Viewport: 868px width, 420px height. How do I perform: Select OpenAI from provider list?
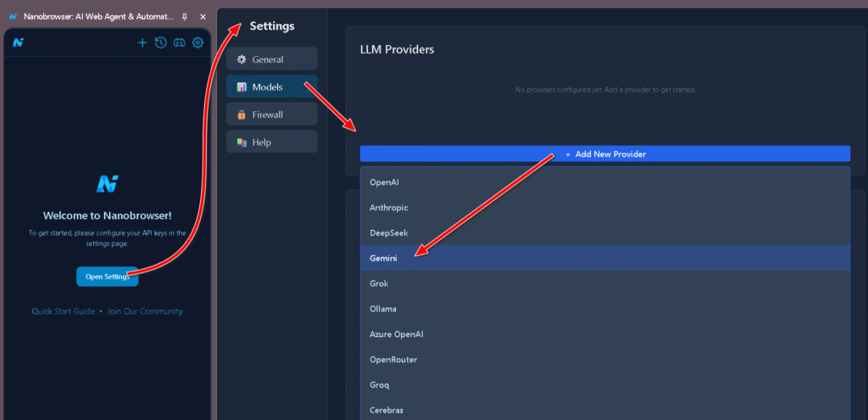(x=605, y=182)
